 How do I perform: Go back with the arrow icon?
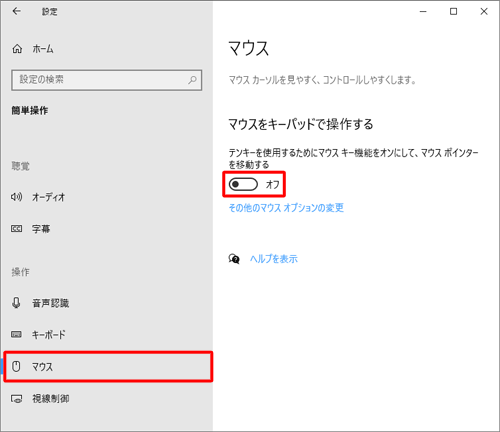tap(16, 11)
